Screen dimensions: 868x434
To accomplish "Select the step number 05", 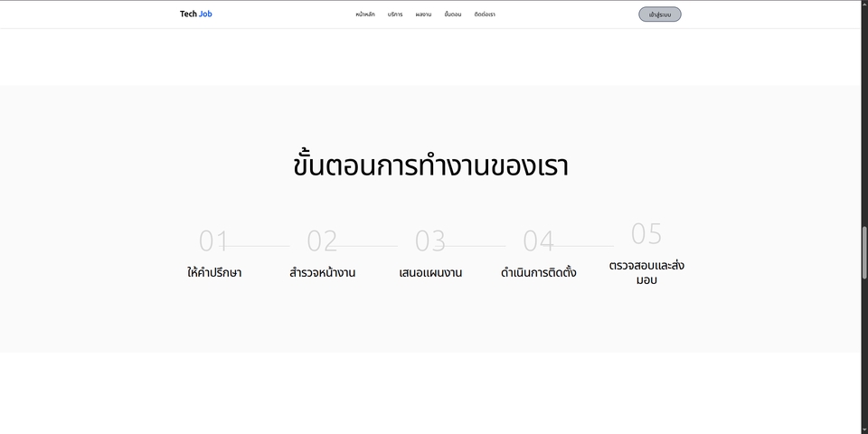I will 646,234.
